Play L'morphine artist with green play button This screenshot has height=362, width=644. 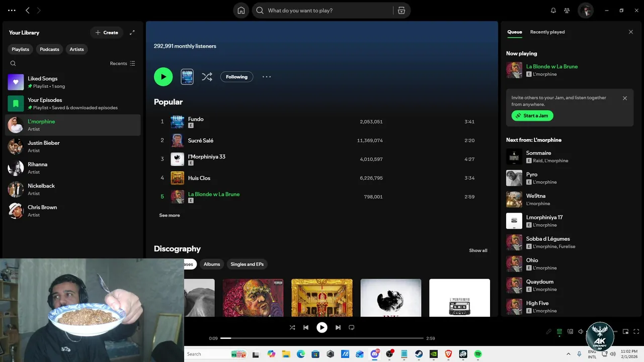pyautogui.click(x=163, y=77)
